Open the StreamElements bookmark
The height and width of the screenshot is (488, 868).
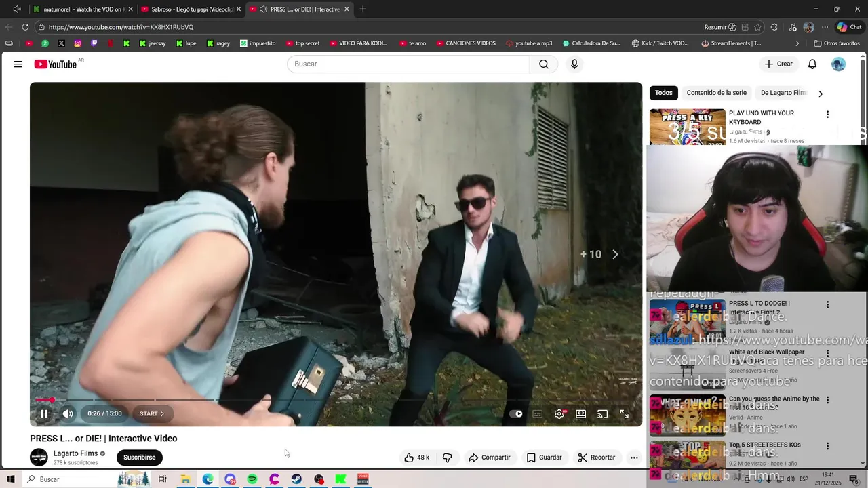click(x=731, y=43)
